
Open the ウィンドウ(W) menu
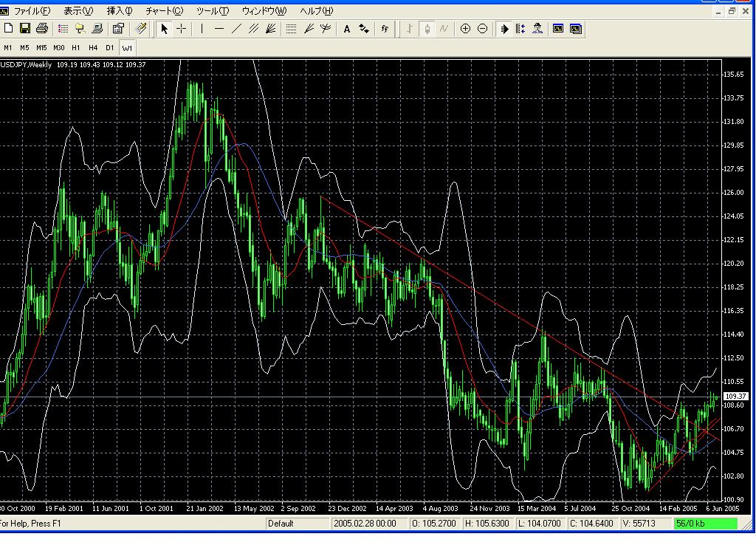coord(264,10)
